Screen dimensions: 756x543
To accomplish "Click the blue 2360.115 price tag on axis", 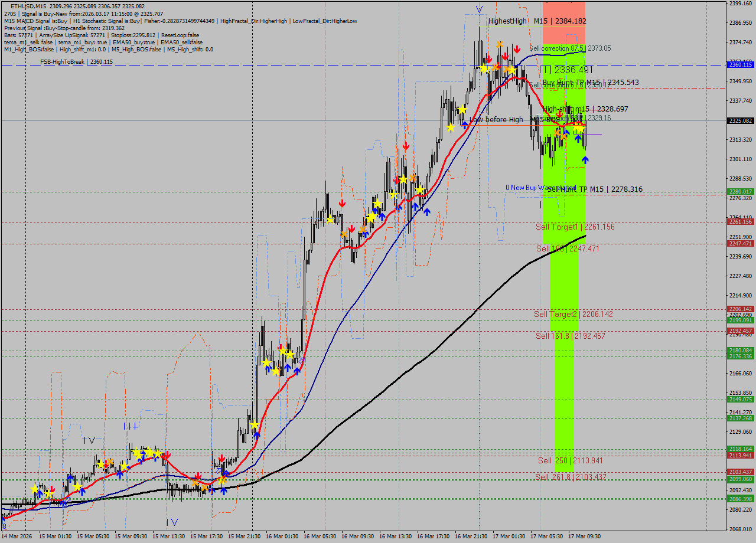I will 740,64.
